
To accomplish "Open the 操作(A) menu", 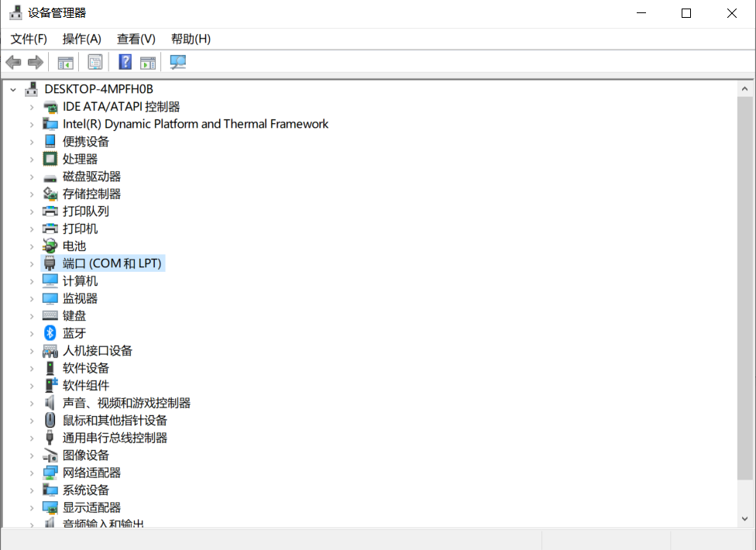I will [x=81, y=39].
